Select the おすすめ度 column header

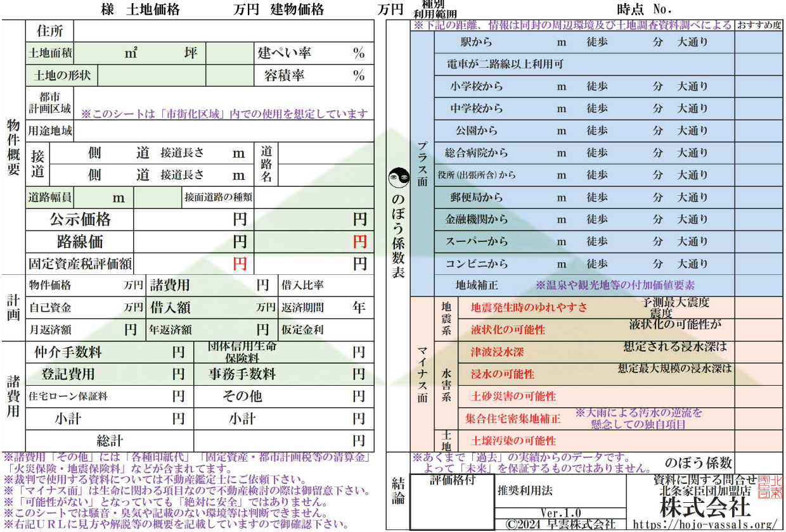click(758, 24)
